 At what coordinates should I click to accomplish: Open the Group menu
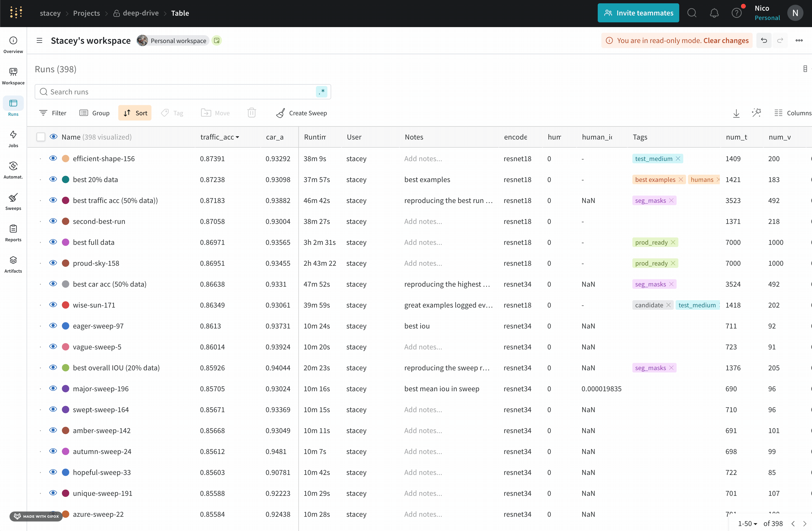[x=95, y=113]
